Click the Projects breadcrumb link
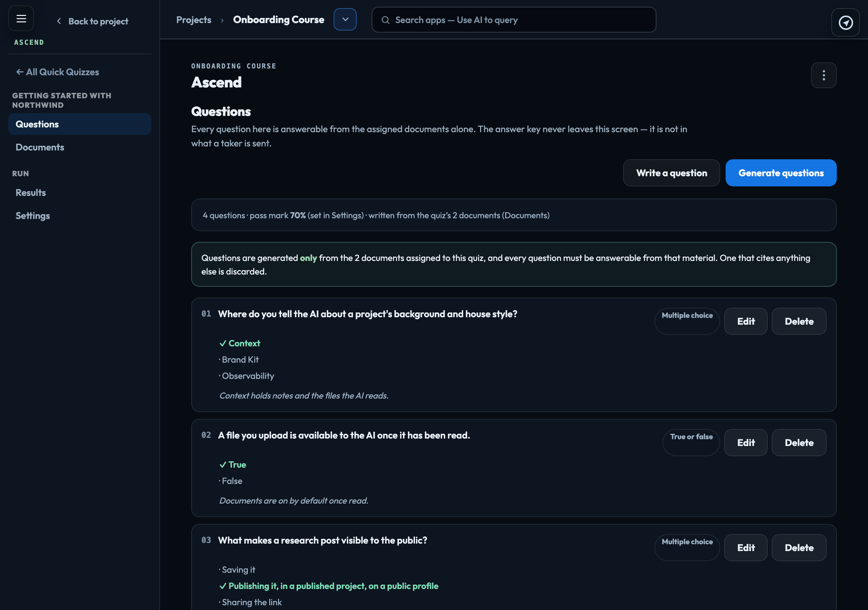The image size is (868, 610). tap(194, 20)
